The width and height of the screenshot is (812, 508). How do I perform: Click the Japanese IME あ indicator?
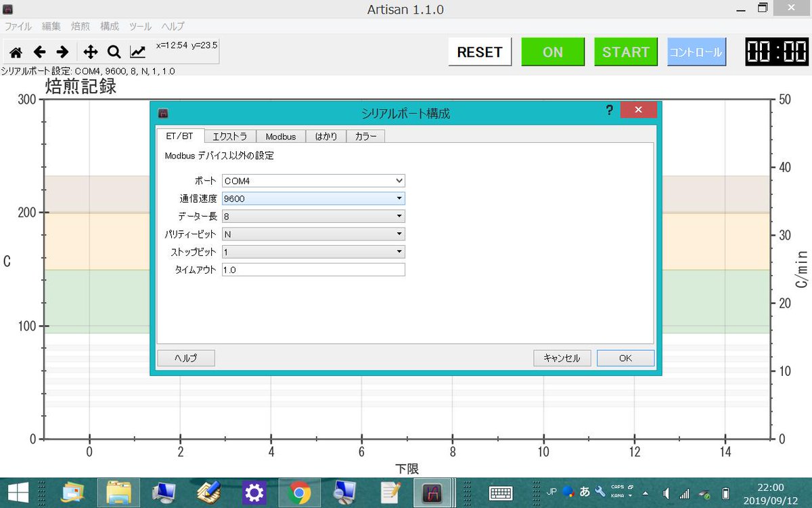click(x=585, y=492)
